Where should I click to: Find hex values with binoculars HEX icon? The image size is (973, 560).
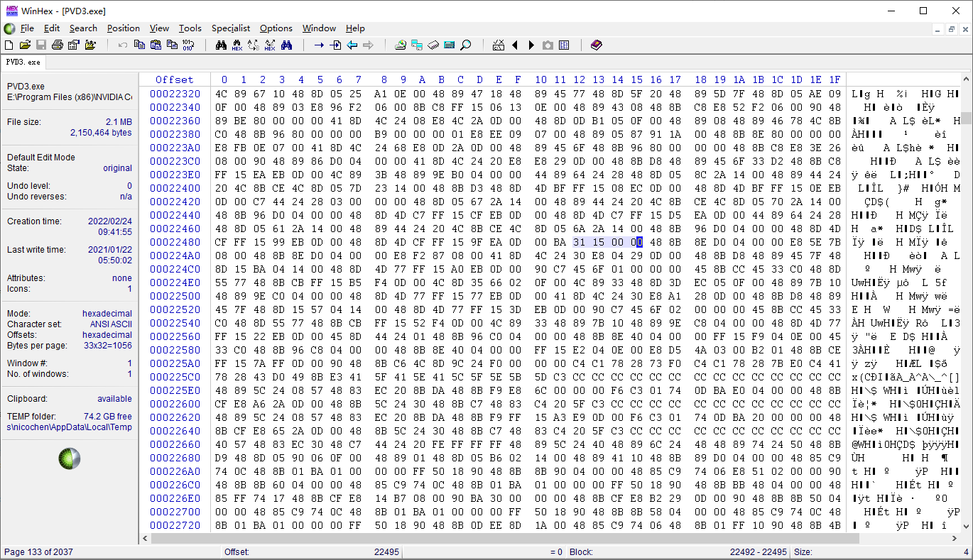[x=237, y=45]
